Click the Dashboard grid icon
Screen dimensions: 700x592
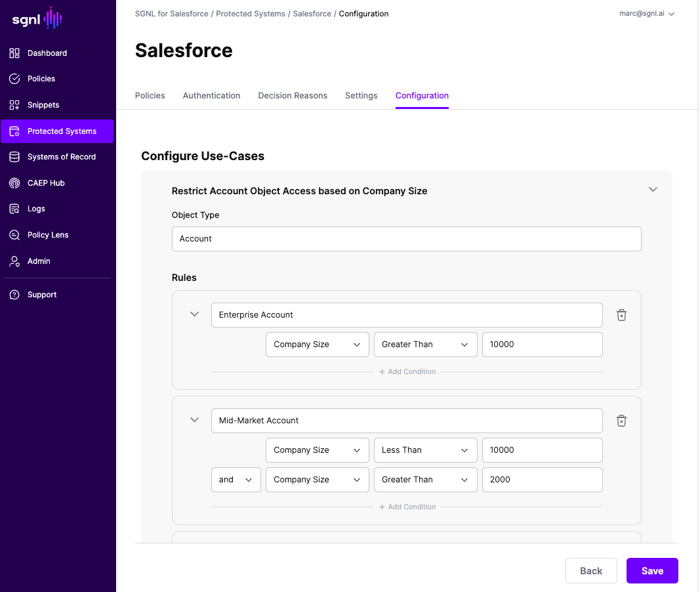coord(14,53)
